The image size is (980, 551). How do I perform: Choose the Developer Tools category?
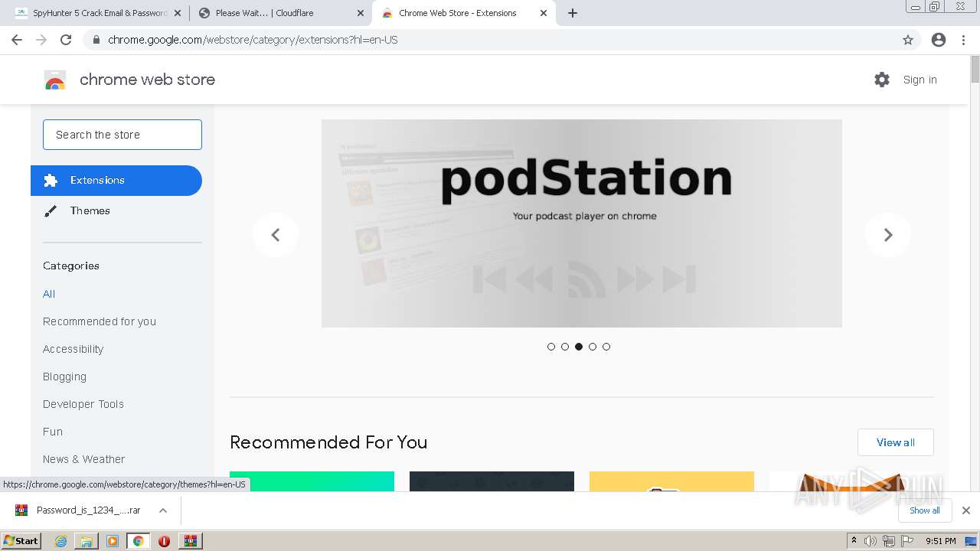(x=83, y=404)
